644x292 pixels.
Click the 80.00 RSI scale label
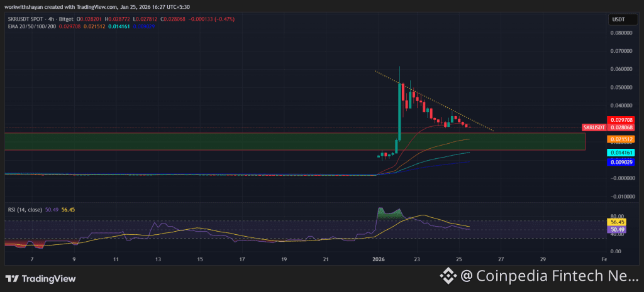coord(618,216)
